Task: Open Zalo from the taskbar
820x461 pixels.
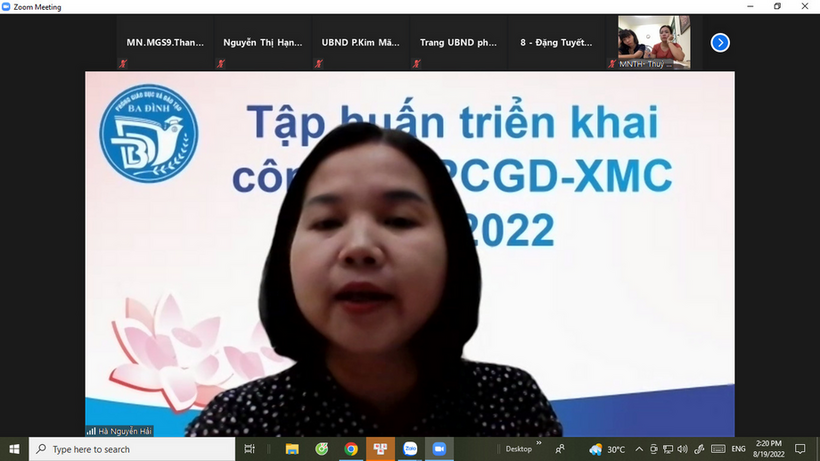Action: (x=409, y=449)
